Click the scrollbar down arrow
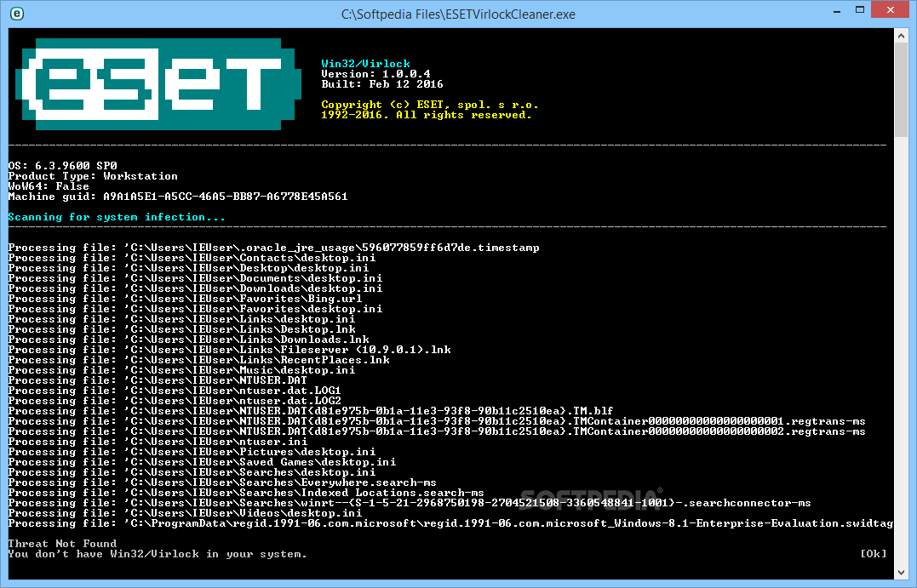Screen dimensions: 917x588 pos(901,572)
